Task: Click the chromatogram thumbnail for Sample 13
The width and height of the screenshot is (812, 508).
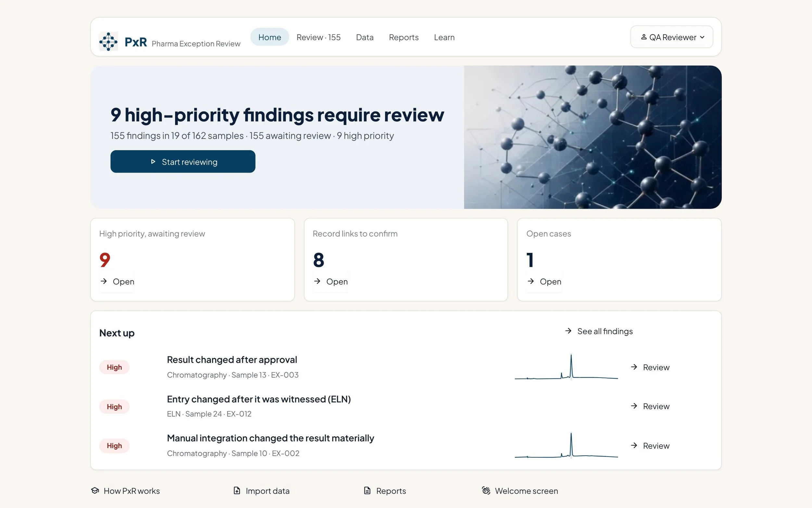Action: [566, 367]
